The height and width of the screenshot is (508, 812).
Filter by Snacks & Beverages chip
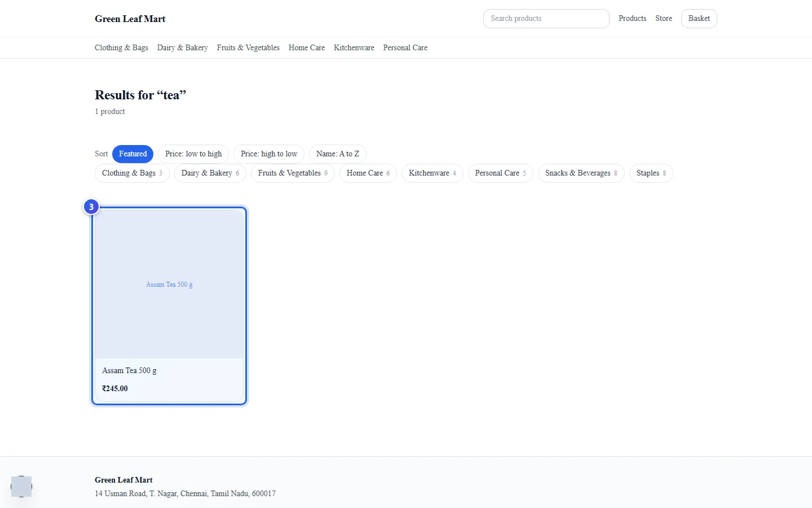click(581, 173)
